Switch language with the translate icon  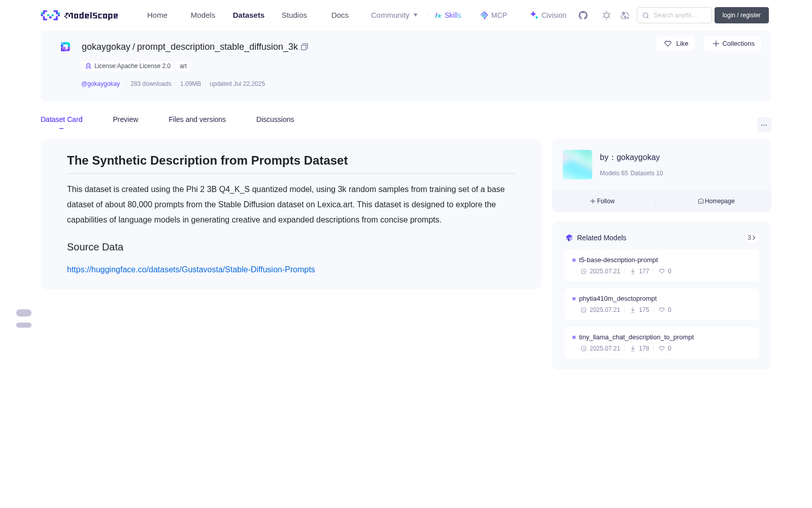pos(625,15)
